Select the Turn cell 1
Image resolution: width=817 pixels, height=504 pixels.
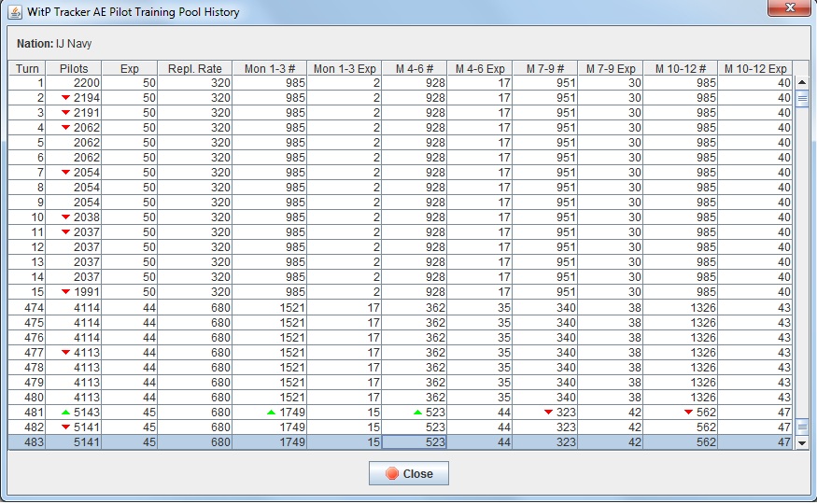[27, 83]
